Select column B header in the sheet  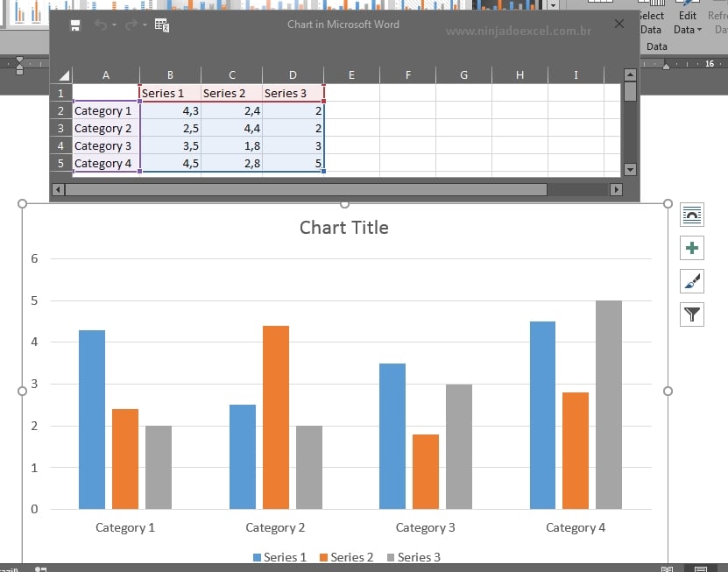pos(170,75)
